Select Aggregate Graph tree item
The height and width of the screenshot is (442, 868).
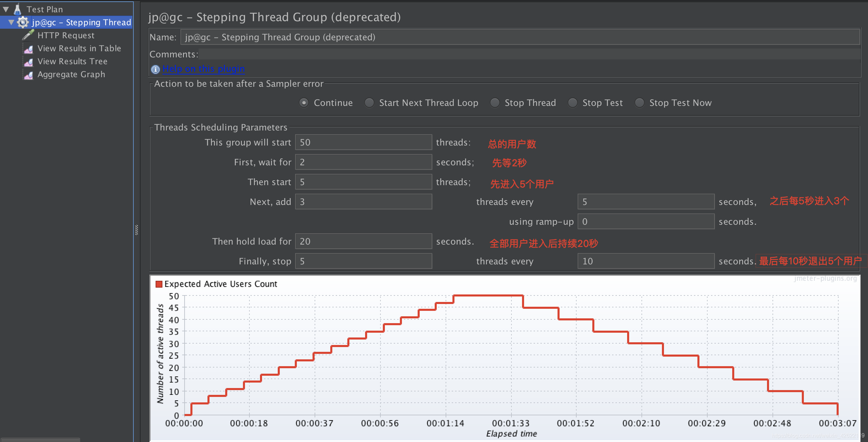(71, 74)
